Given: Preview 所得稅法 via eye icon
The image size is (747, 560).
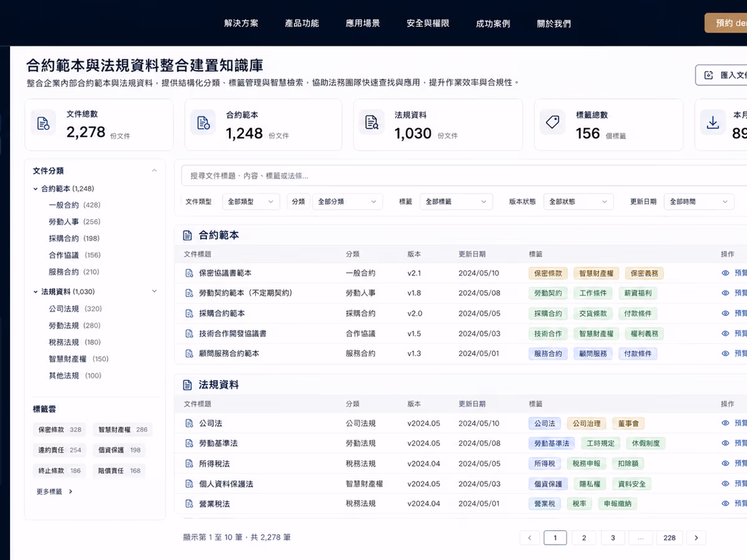Looking at the screenshot, I should pos(725,464).
